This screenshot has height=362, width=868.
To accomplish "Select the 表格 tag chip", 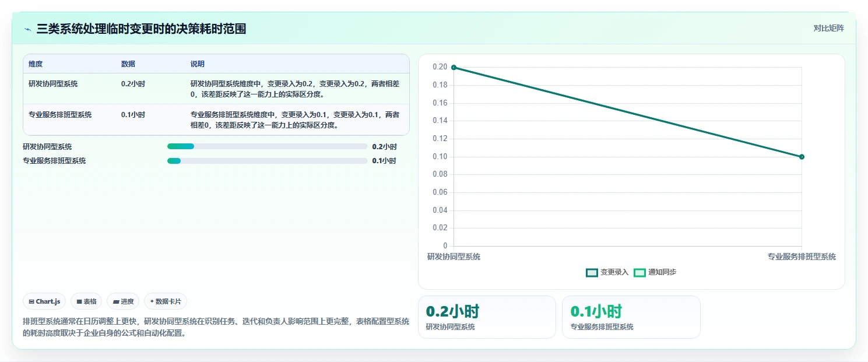I will pyautogui.click(x=86, y=301).
